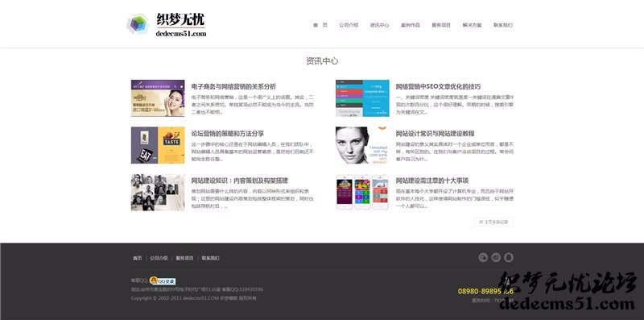The height and width of the screenshot is (320, 644).
Task: Open the QQ penguin icon in the footer
Action: (x=509, y=257)
